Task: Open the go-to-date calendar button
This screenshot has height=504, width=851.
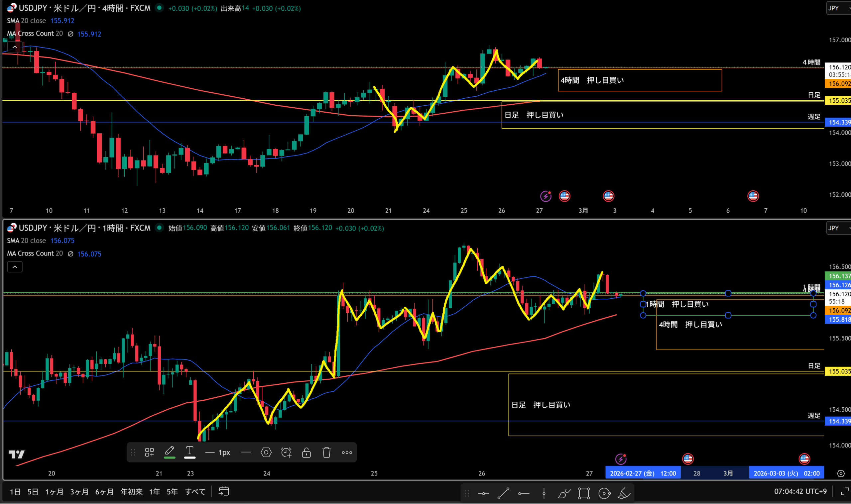Action: (x=224, y=491)
